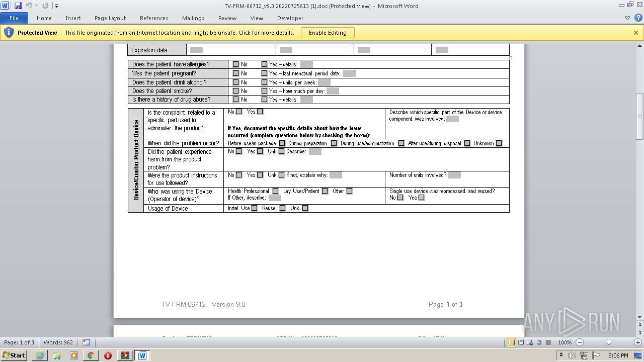
Task: Check No for patient allergies
Action: pyautogui.click(x=235, y=64)
